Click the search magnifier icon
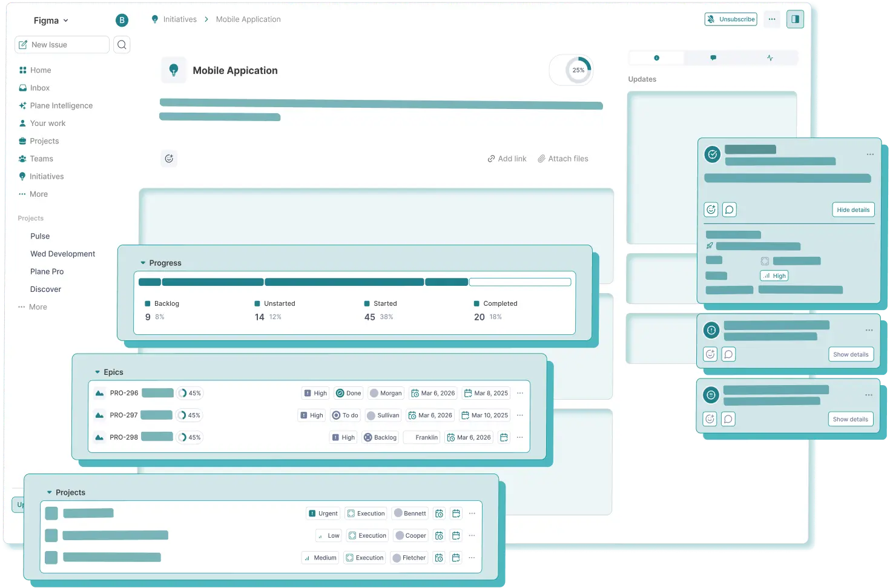This screenshot has height=588, width=890. pos(122,45)
